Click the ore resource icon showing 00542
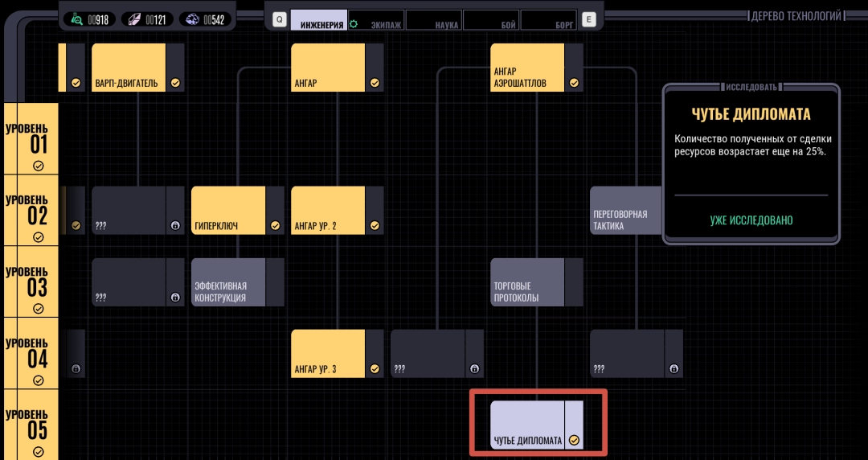The image size is (868, 460). coord(192,19)
